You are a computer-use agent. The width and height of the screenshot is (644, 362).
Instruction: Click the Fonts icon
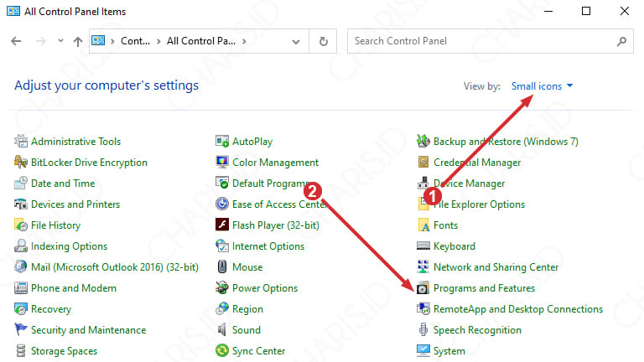point(423,225)
